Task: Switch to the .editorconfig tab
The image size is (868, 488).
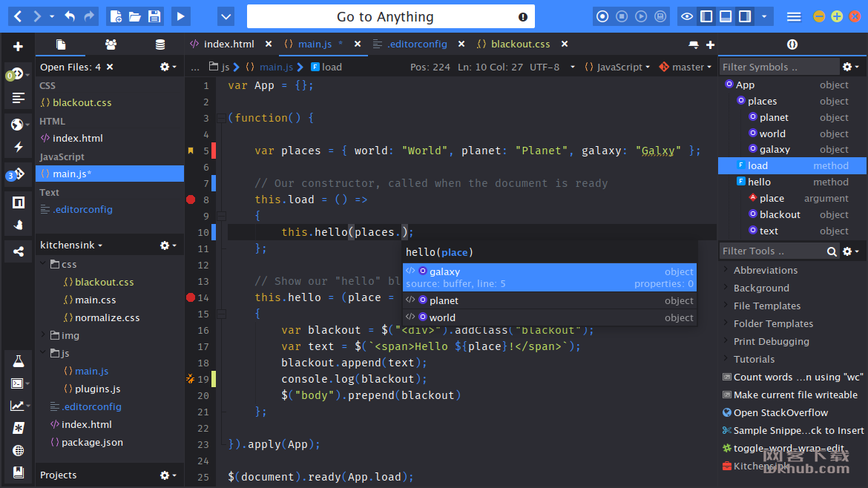Action: pos(417,44)
